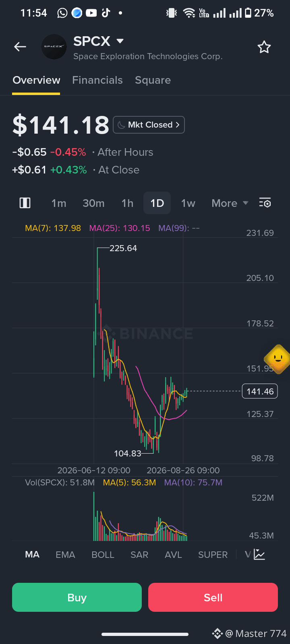Enable the MA indicator
Image resolution: width=290 pixels, height=644 pixels.
click(32, 555)
